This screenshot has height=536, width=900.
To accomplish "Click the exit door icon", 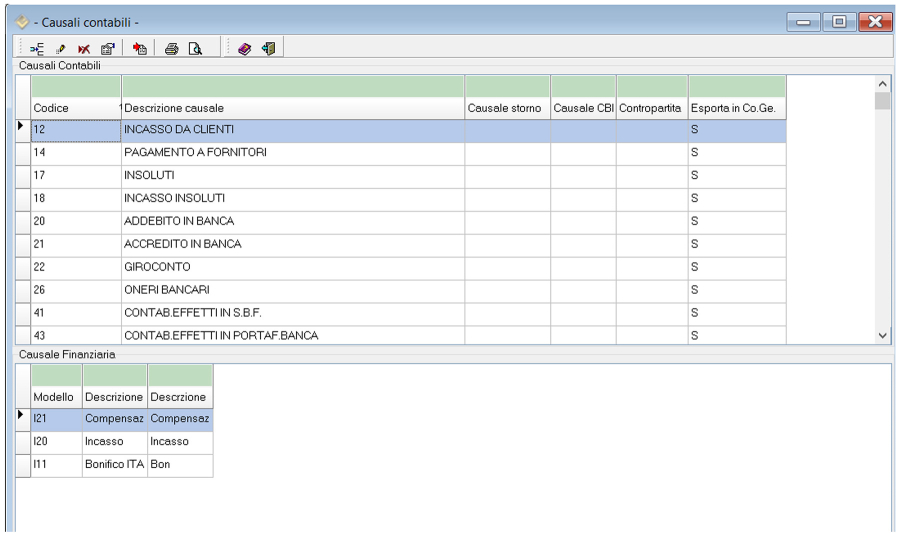I will click(x=268, y=48).
